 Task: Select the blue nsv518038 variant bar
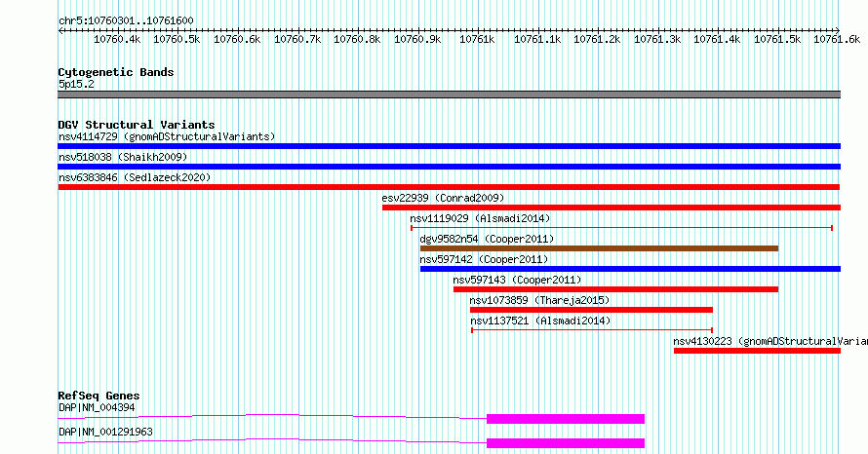click(449, 167)
